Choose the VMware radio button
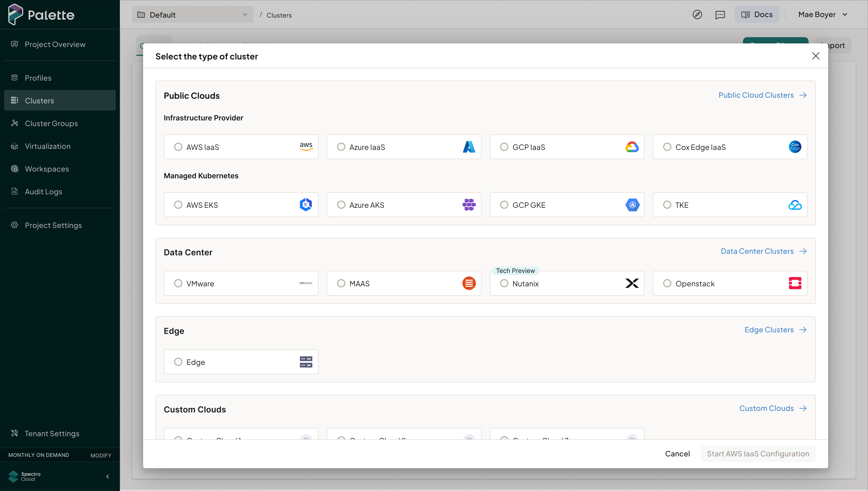This screenshot has height=491, width=868. pos(178,283)
